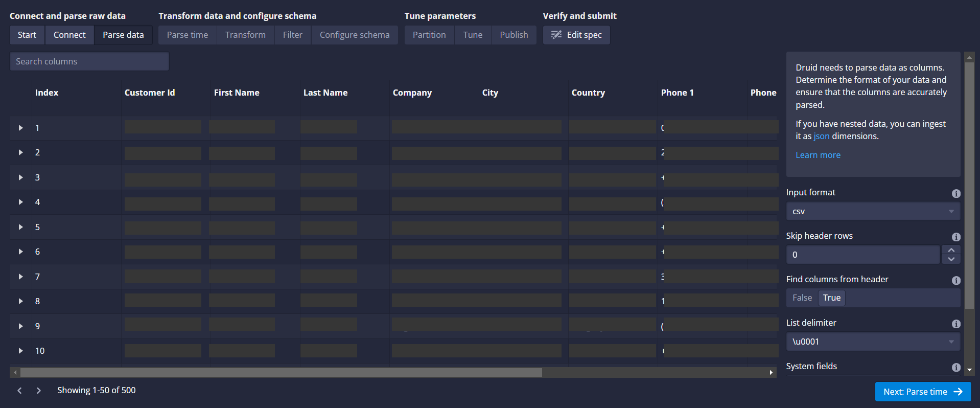Go to the next page of rows

pyautogui.click(x=38, y=391)
